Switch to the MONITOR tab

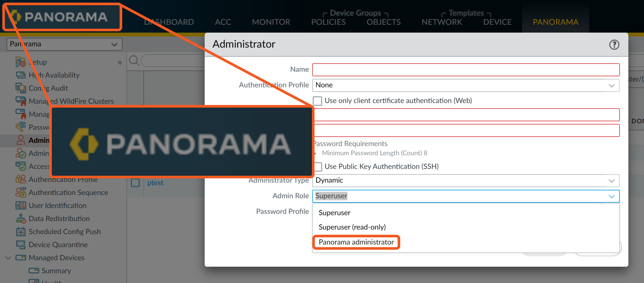(271, 22)
